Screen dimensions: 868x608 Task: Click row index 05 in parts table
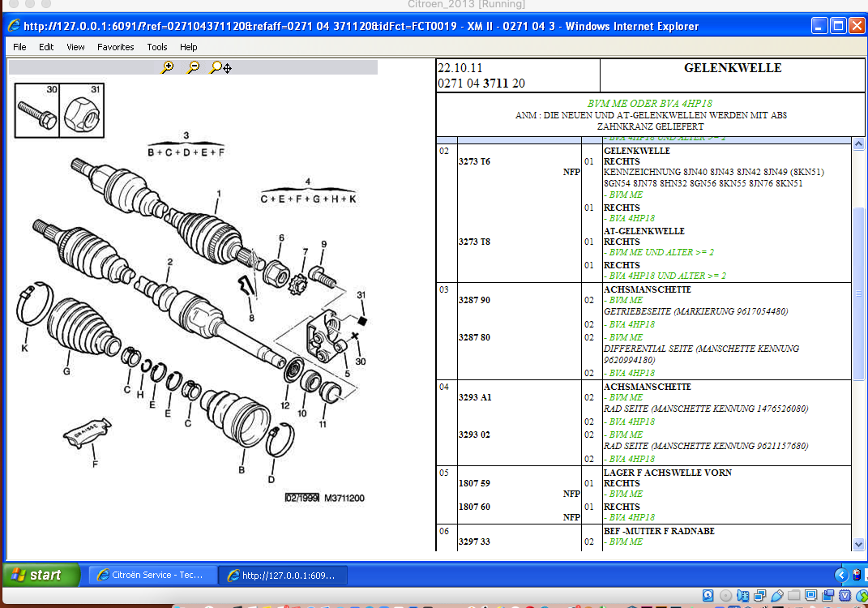(444, 473)
